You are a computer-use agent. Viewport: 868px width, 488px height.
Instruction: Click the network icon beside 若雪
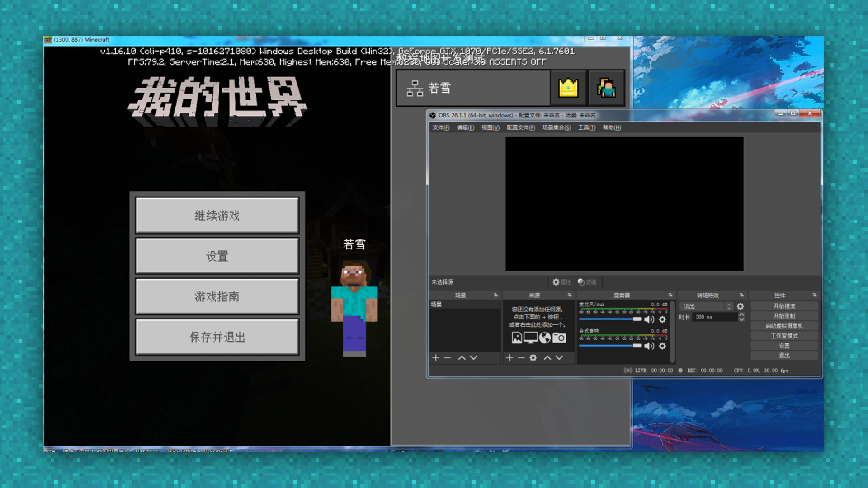click(415, 89)
